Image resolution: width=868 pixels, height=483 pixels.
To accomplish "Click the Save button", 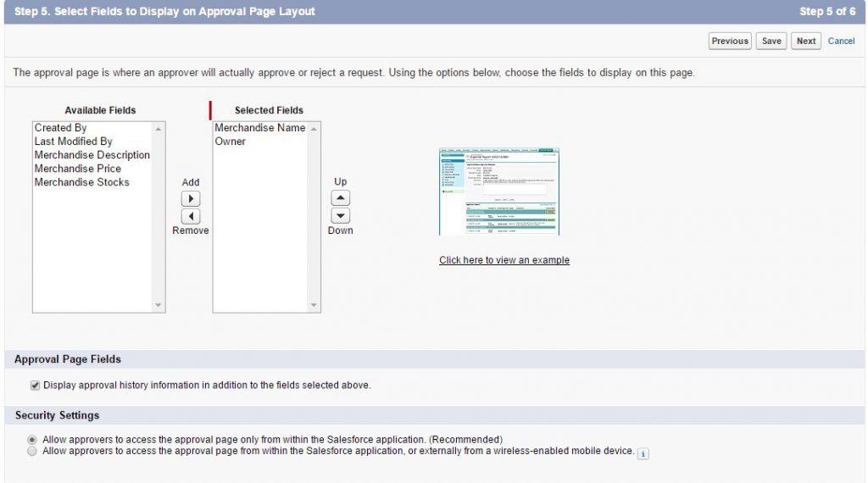I will tap(771, 41).
